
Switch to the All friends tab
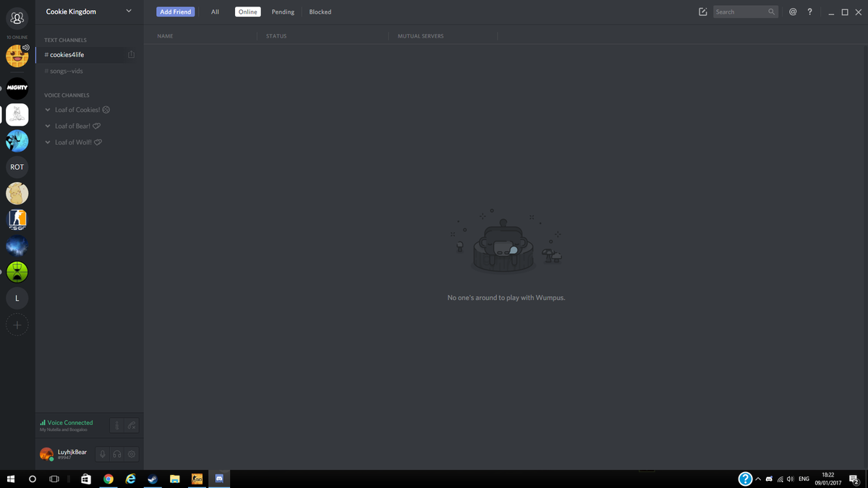click(215, 12)
